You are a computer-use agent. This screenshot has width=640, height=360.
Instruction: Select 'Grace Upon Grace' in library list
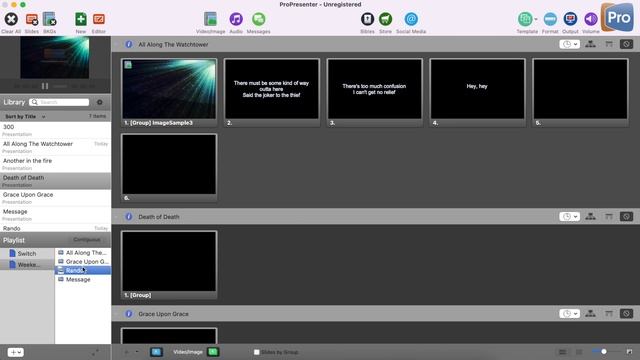[55, 198]
